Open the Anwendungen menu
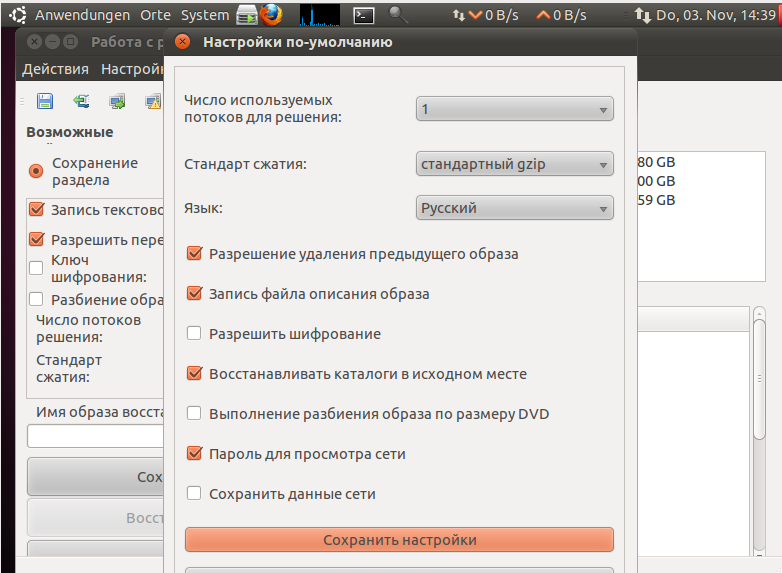The height and width of the screenshot is (573, 782). (82, 15)
